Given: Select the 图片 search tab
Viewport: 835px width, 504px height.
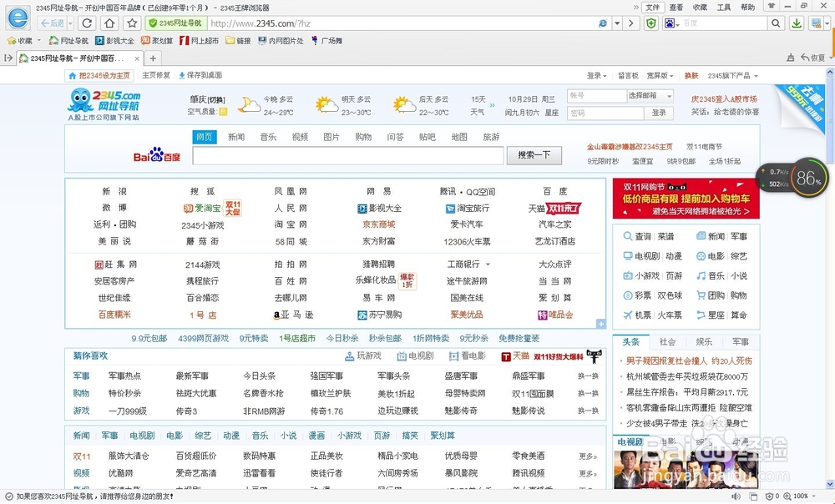Looking at the screenshot, I should 331,137.
